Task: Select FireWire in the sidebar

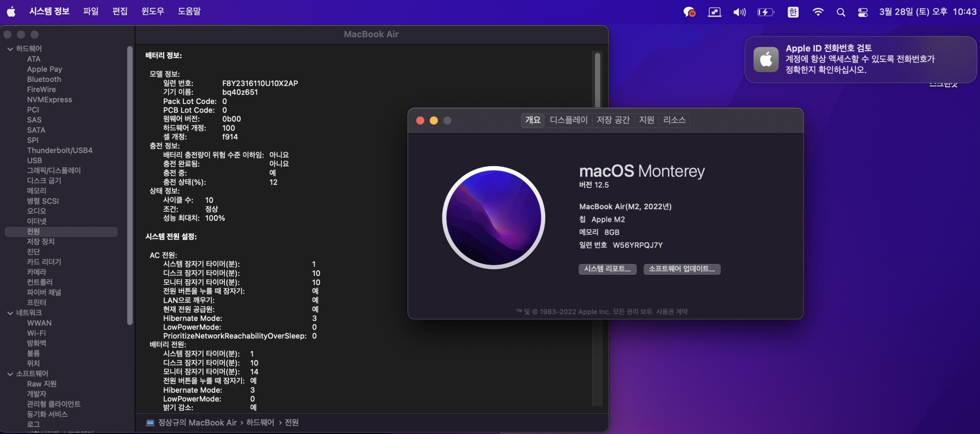Action: click(x=42, y=90)
